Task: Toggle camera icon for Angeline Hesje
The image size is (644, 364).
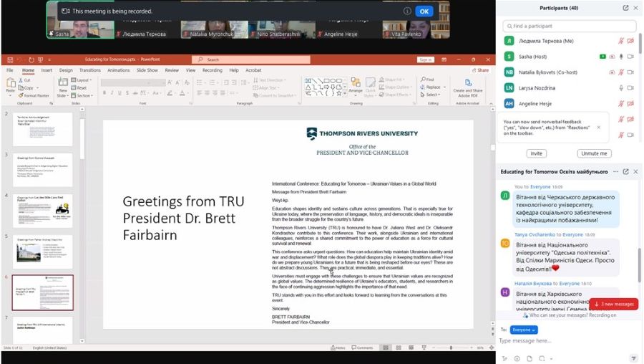Action: click(630, 104)
